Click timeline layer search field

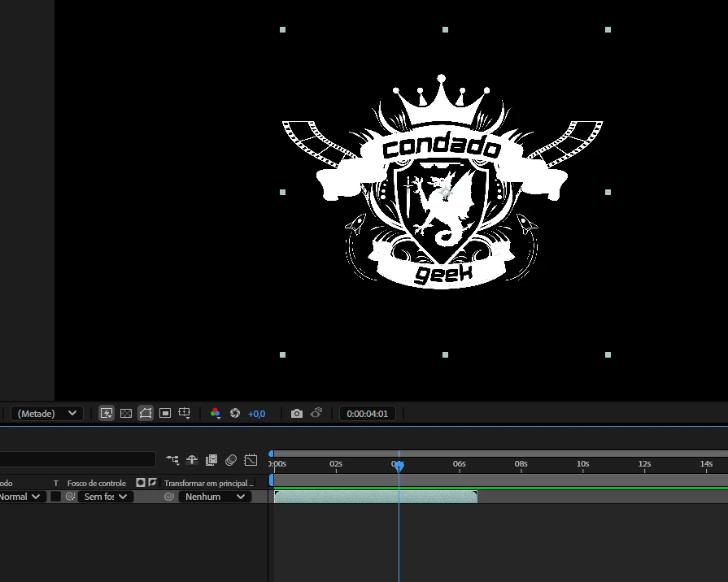point(77,459)
